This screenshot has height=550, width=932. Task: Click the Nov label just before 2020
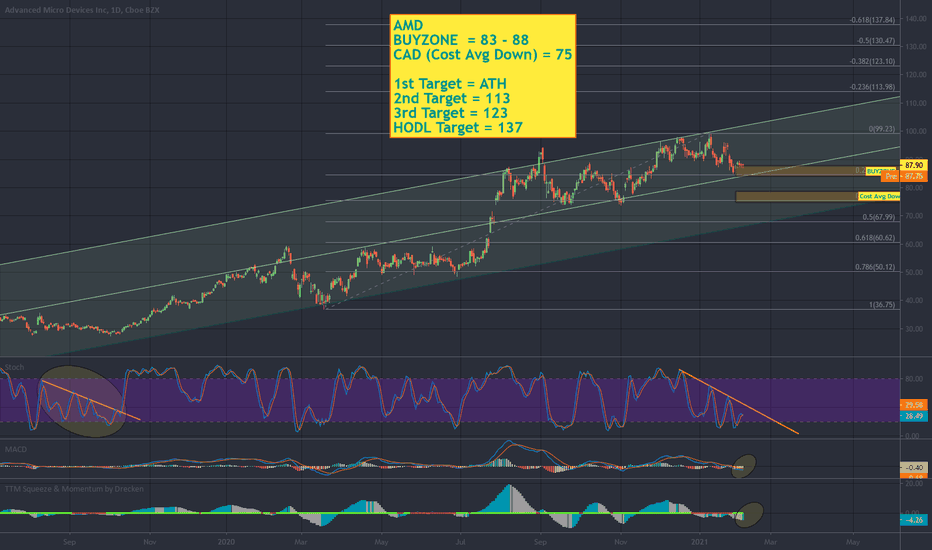(150, 542)
